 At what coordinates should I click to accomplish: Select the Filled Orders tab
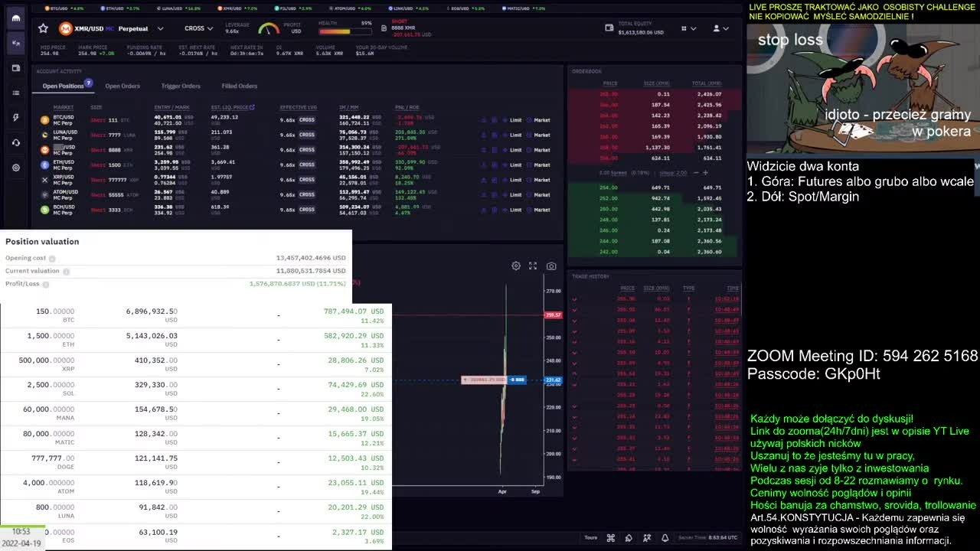(240, 86)
